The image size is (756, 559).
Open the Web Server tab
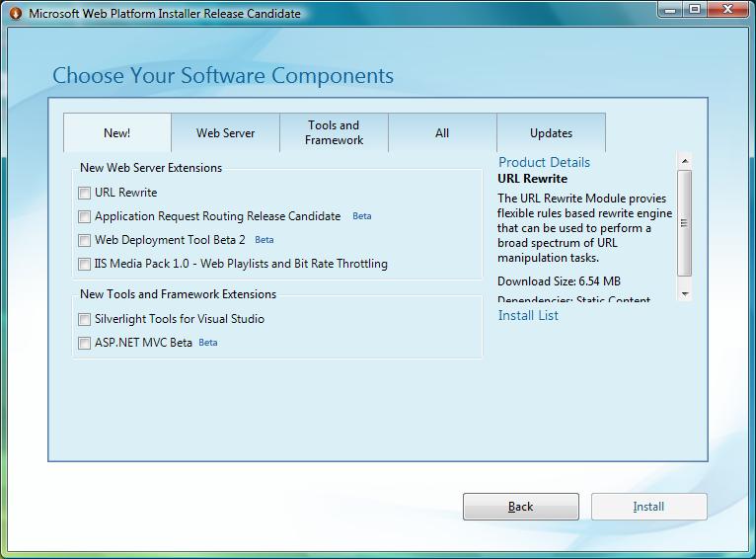(225, 133)
